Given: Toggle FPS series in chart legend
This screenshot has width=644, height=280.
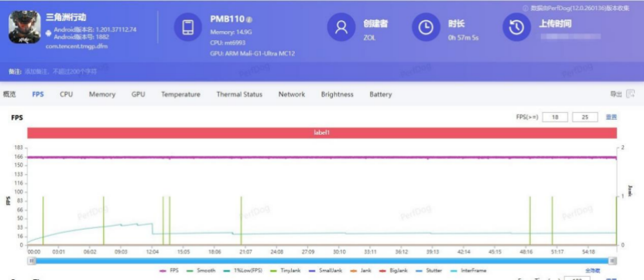Looking at the screenshot, I should click(x=170, y=271).
